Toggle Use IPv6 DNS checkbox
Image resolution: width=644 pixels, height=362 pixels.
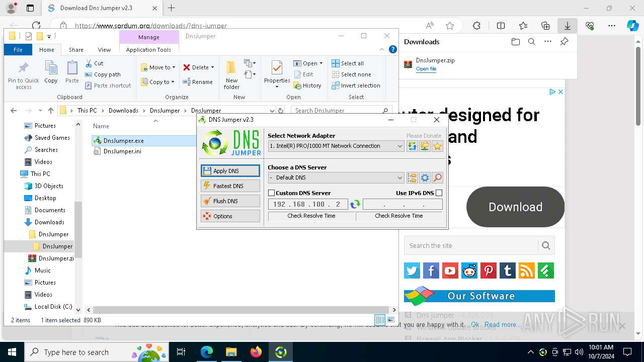[439, 193]
